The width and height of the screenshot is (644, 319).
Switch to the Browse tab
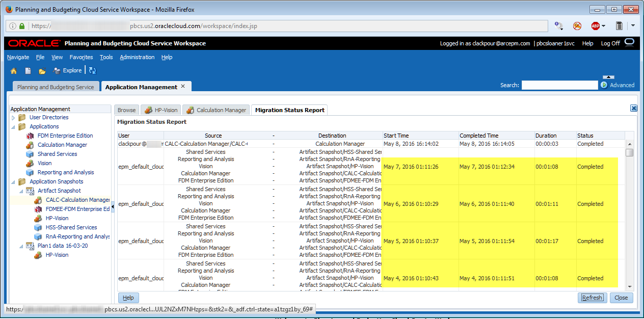pyautogui.click(x=127, y=110)
